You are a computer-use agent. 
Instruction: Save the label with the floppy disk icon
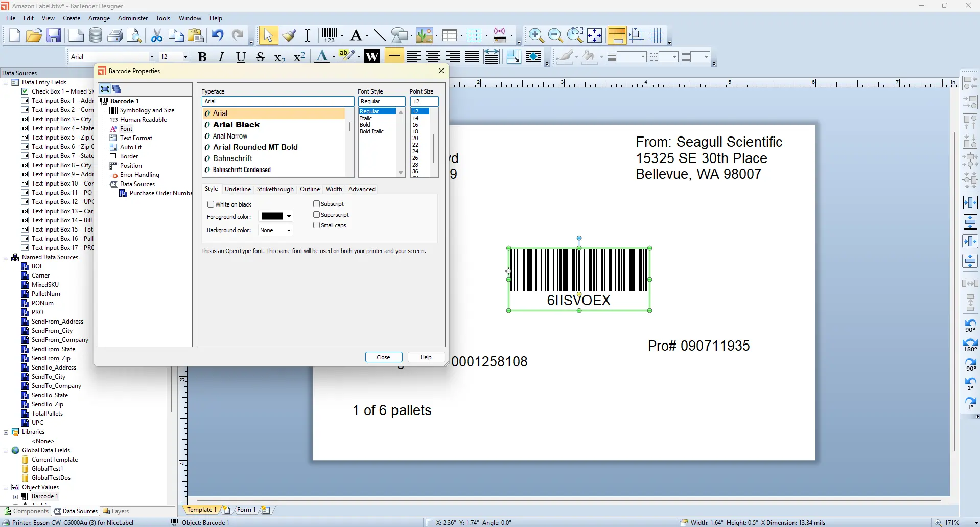coord(54,35)
